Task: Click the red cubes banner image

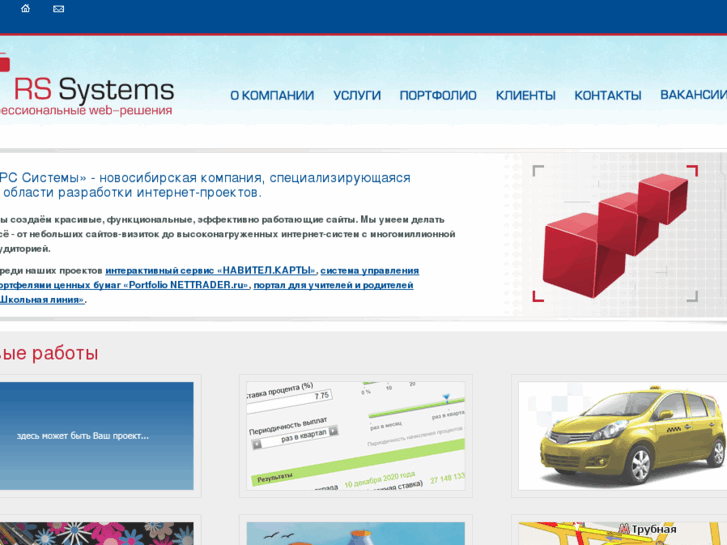Action: pyautogui.click(x=615, y=234)
